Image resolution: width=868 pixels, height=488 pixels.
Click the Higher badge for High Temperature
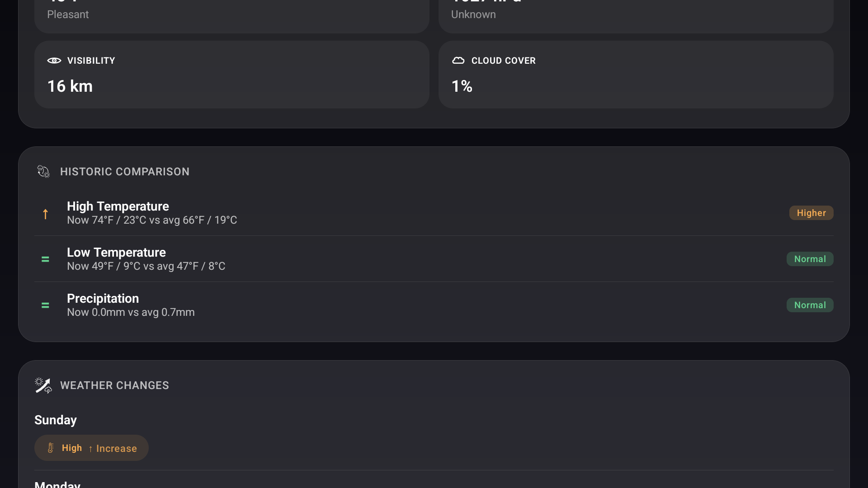[x=811, y=213]
